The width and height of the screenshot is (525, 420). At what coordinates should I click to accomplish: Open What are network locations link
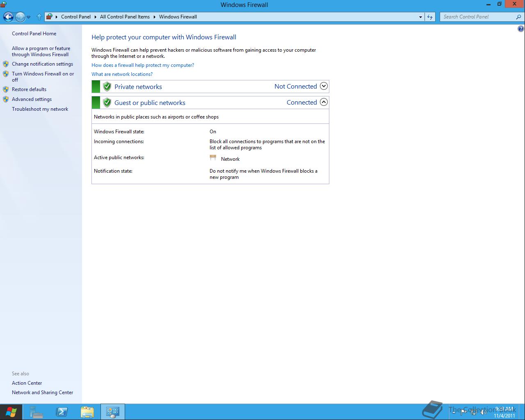pos(122,74)
